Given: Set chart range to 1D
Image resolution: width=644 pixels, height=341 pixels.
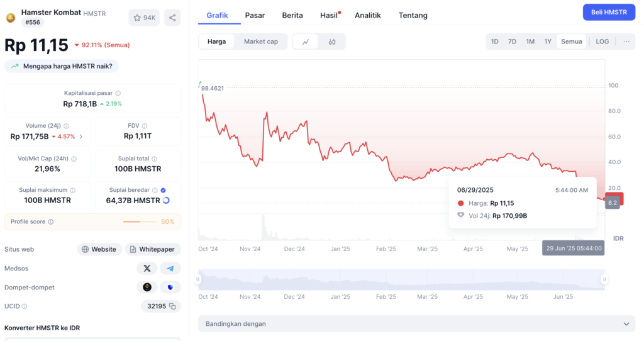Looking at the screenshot, I should [494, 42].
